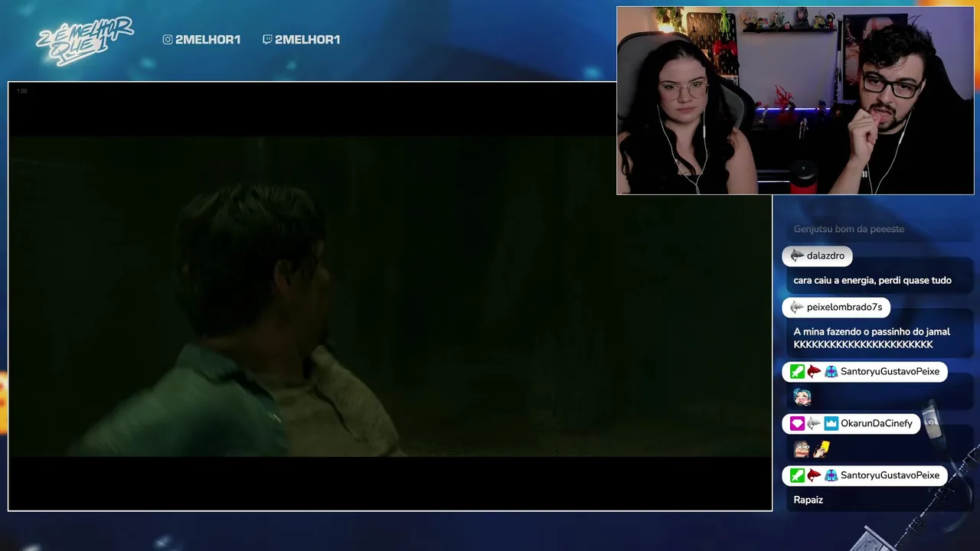Click the '1.00' speed label in video
The image size is (980, 551).
click(x=21, y=91)
